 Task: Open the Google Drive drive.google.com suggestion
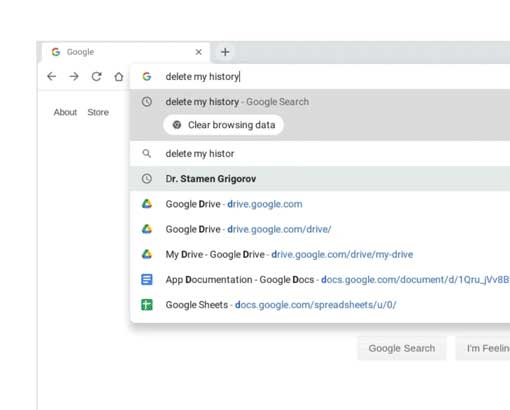tap(320, 204)
